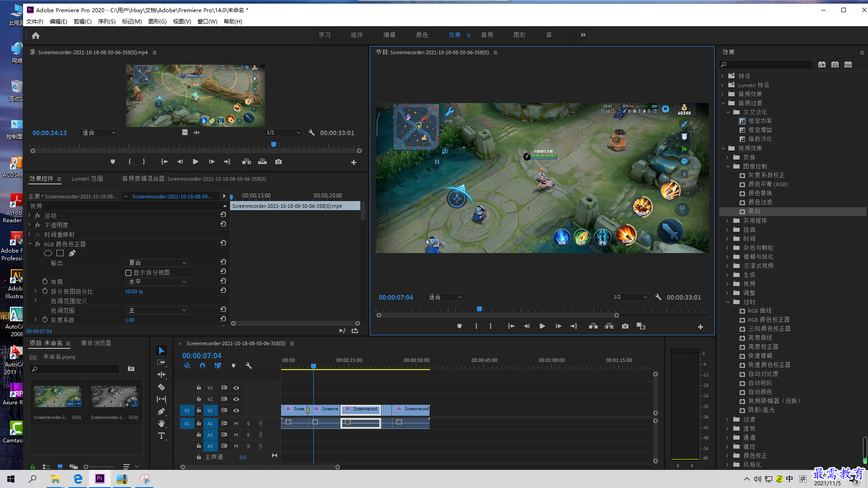Select the Hand tool
Image resolution: width=868 pixels, height=488 pixels.
click(x=161, y=423)
